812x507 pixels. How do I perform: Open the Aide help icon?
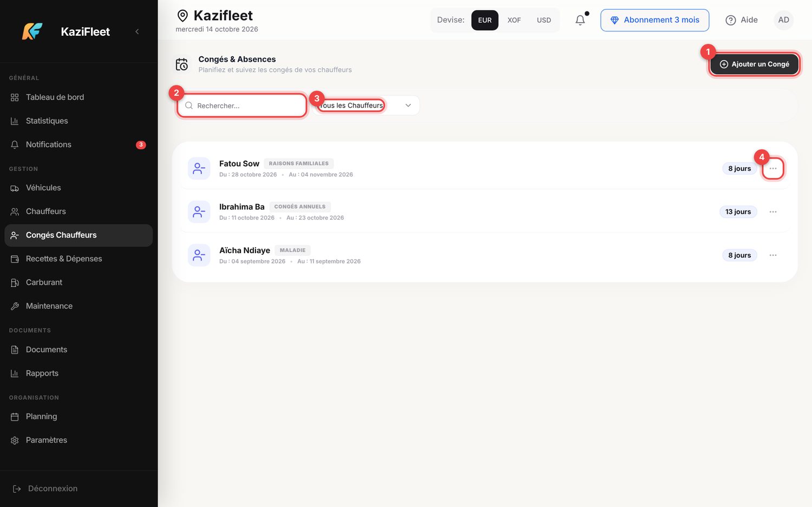pos(731,20)
